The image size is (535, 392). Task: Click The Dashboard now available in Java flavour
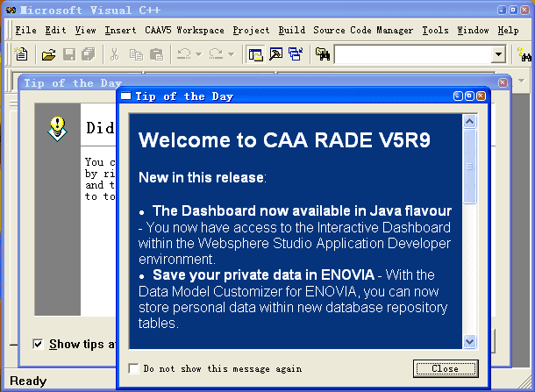(x=302, y=210)
